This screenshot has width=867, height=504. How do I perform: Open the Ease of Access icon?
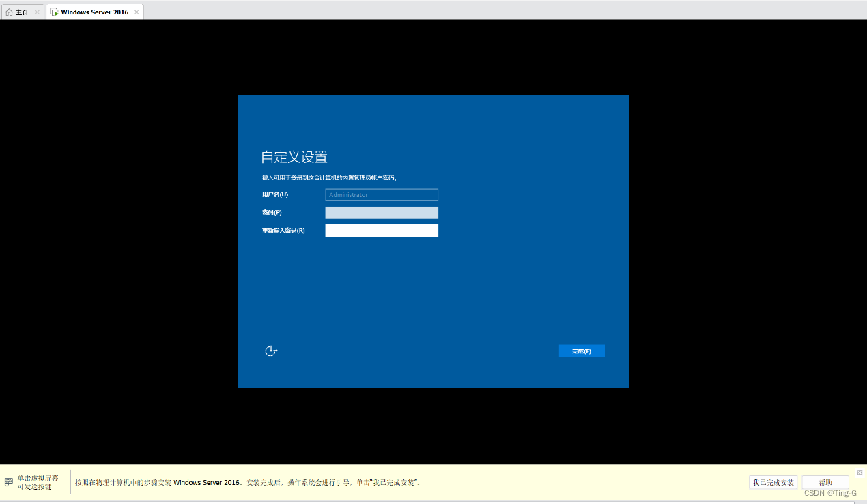(271, 351)
